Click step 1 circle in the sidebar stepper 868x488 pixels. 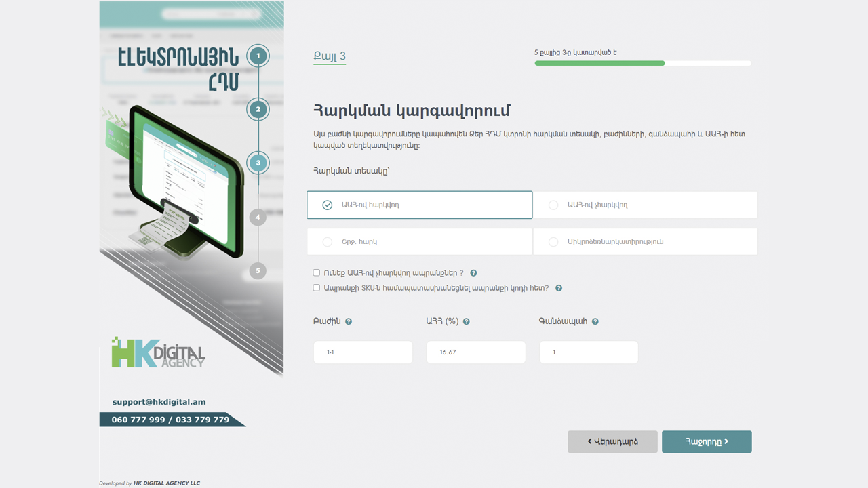tap(258, 56)
